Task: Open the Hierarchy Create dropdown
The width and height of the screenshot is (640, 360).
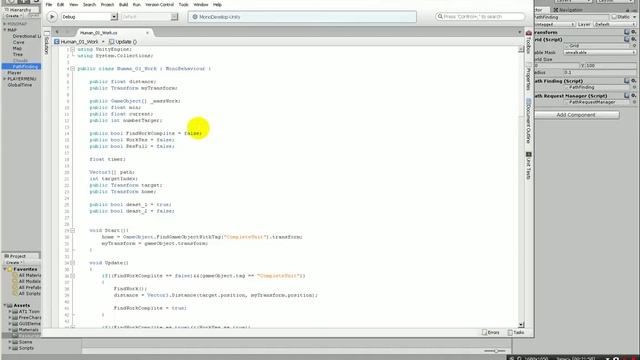Action: click(x=13, y=16)
